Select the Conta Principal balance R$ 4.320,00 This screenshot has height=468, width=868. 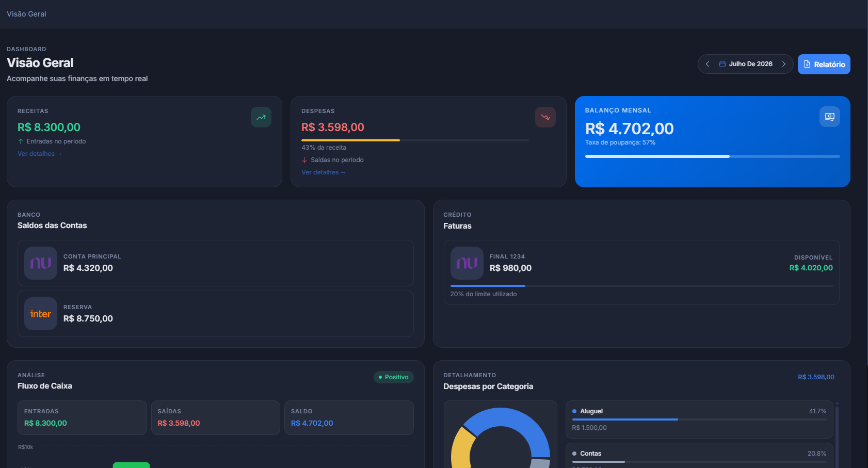coord(88,268)
